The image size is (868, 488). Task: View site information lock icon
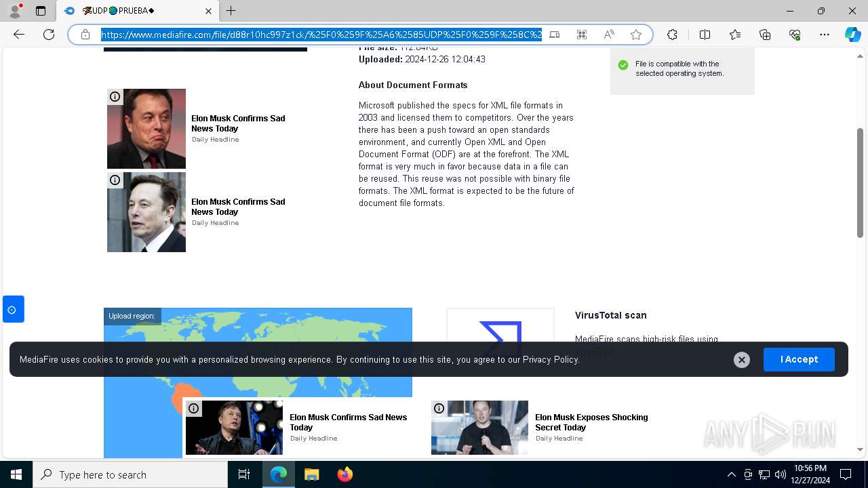pos(85,35)
